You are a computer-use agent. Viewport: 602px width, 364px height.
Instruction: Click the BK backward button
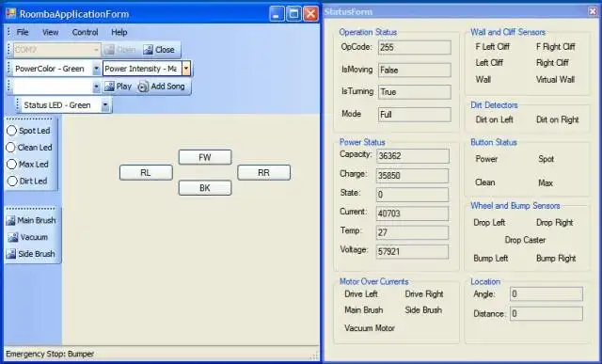pos(205,188)
